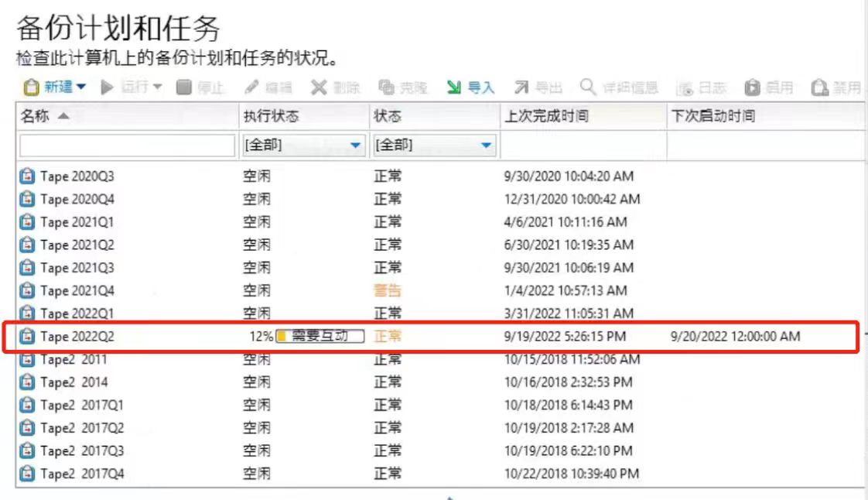Screen dimensions: 868x500
Task: Select the text Tape2 2017Q3
Action: pyautogui.click(x=82, y=450)
